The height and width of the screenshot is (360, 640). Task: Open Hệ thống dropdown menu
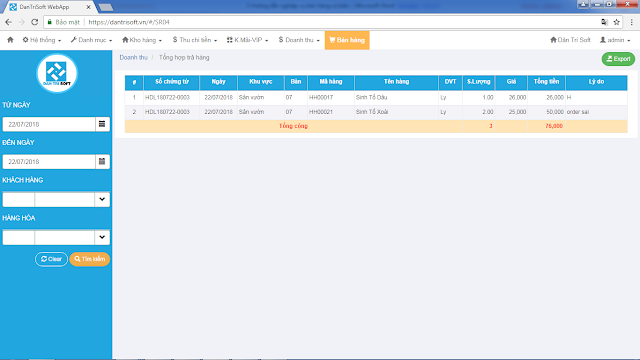click(x=42, y=40)
